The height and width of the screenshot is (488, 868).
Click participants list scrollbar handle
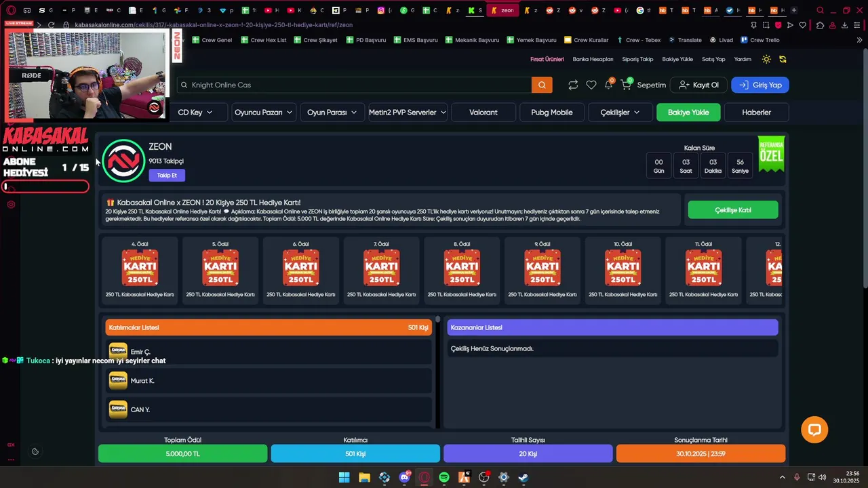pyautogui.click(x=437, y=319)
